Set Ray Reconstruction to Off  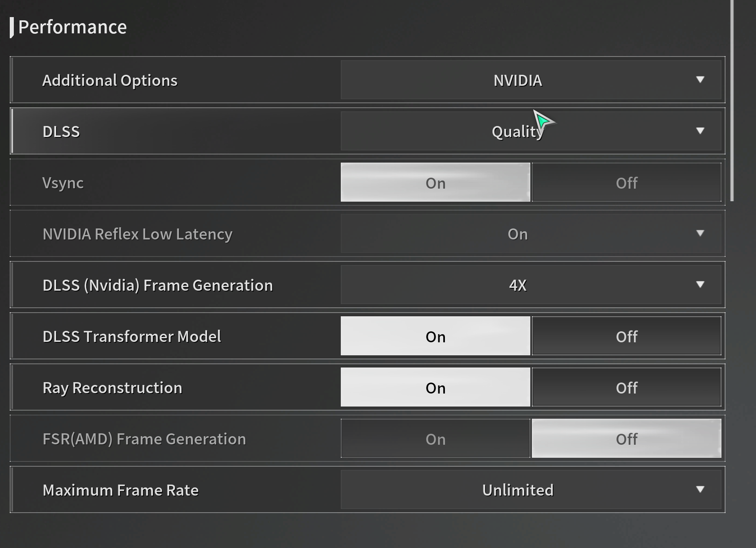(x=626, y=387)
